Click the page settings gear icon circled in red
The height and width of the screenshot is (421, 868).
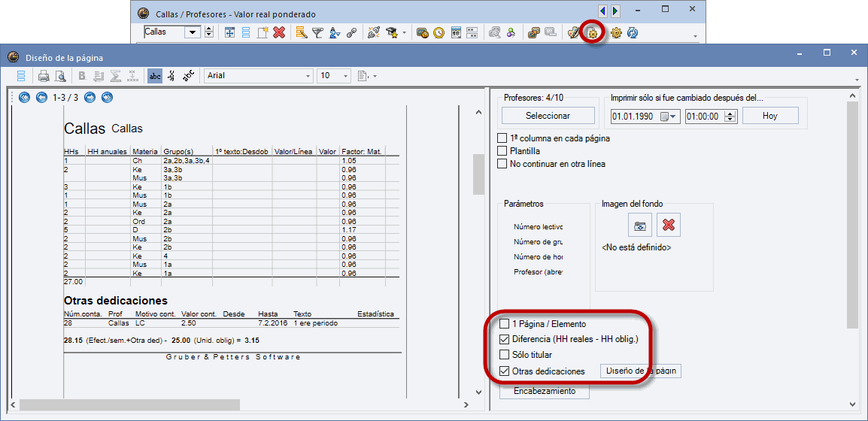pyautogui.click(x=592, y=33)
